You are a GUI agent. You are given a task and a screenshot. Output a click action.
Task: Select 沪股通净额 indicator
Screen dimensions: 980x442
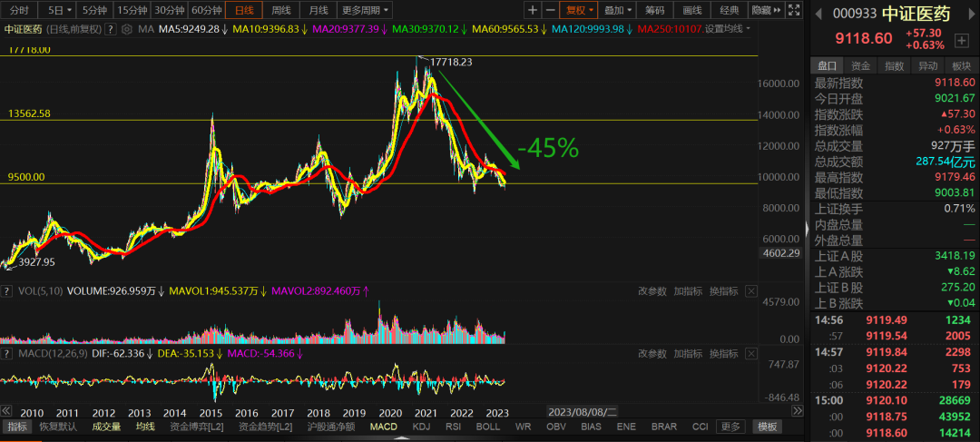(331, 427)
